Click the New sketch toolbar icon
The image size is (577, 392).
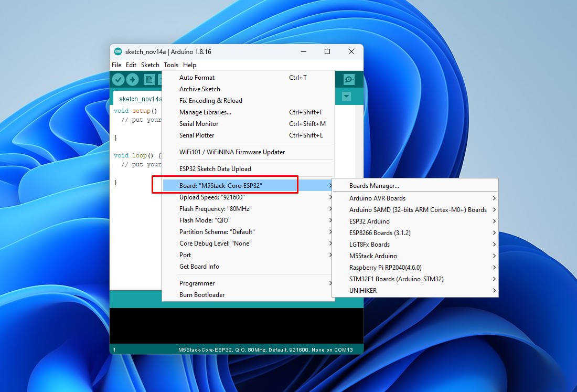click(149, 79)
